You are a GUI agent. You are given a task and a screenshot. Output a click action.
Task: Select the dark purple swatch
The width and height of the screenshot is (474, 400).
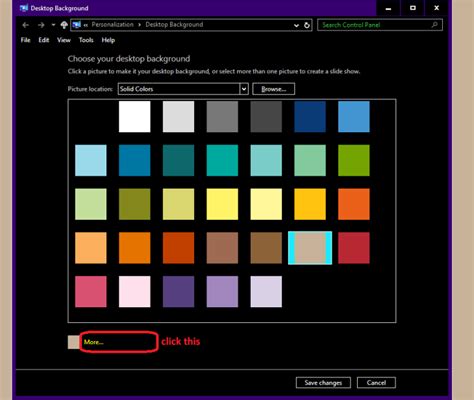(178, 292)
